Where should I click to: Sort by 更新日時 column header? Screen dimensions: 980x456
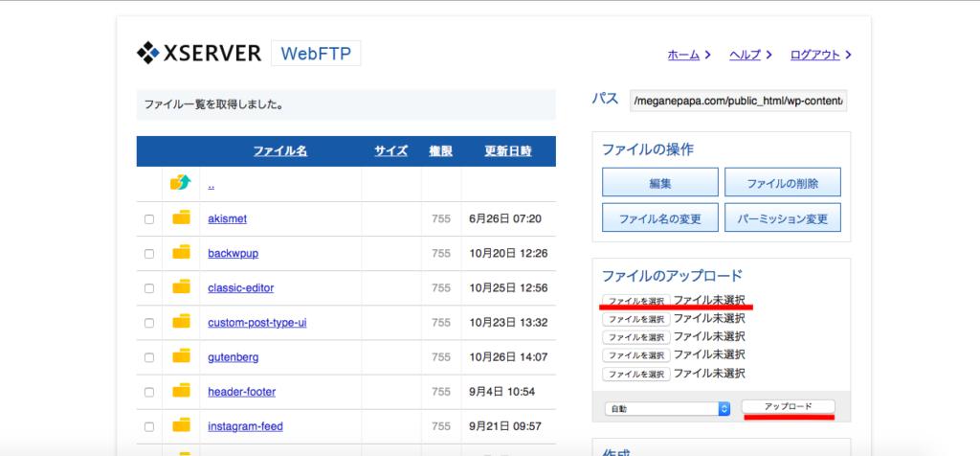[x=507, y=151]
